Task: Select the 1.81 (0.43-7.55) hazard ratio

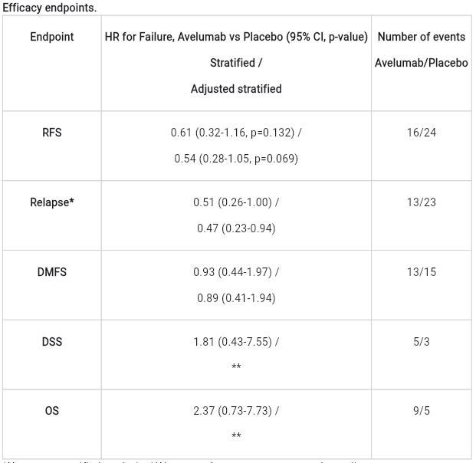Action: point(232,342)
